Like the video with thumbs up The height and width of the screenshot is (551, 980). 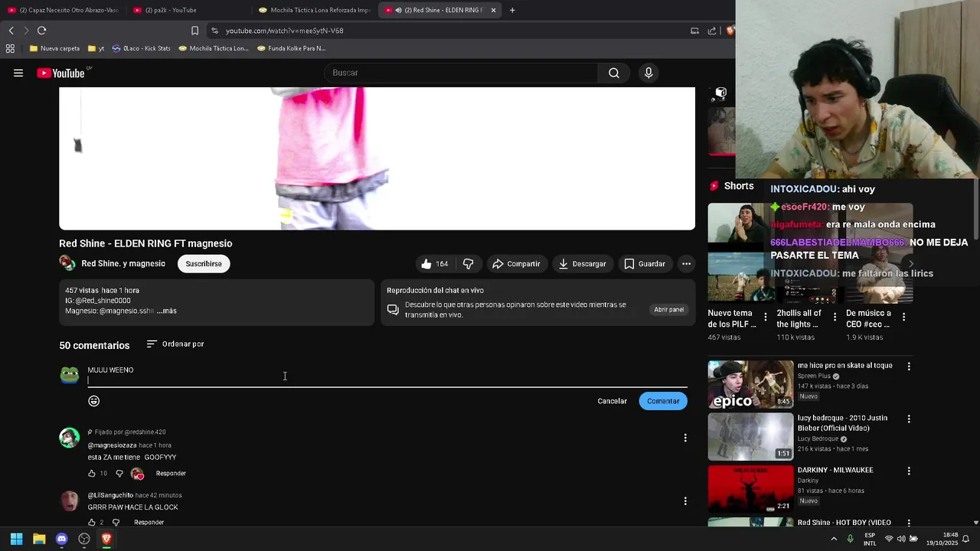pos(434,263)
